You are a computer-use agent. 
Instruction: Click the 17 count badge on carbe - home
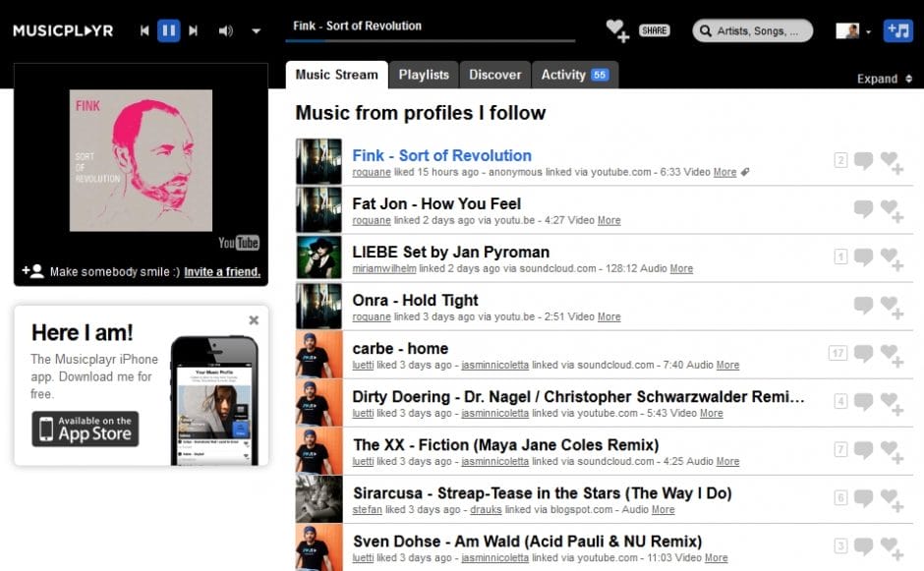837,353
